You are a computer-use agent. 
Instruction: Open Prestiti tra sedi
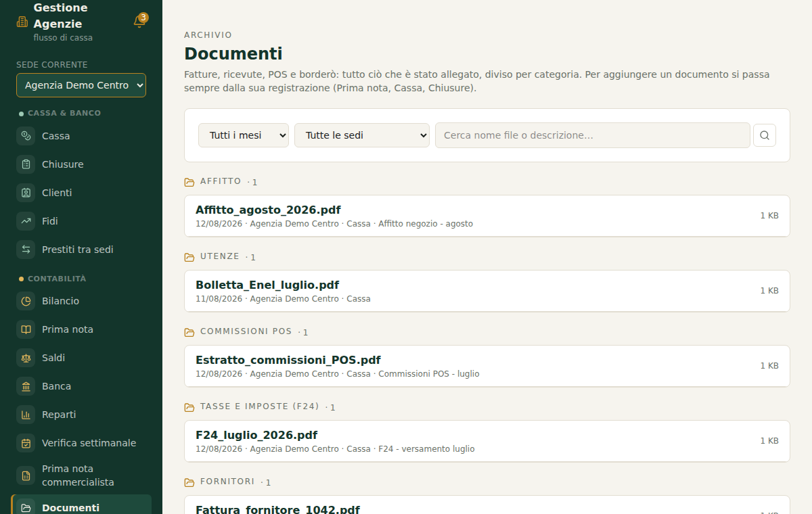81,250
